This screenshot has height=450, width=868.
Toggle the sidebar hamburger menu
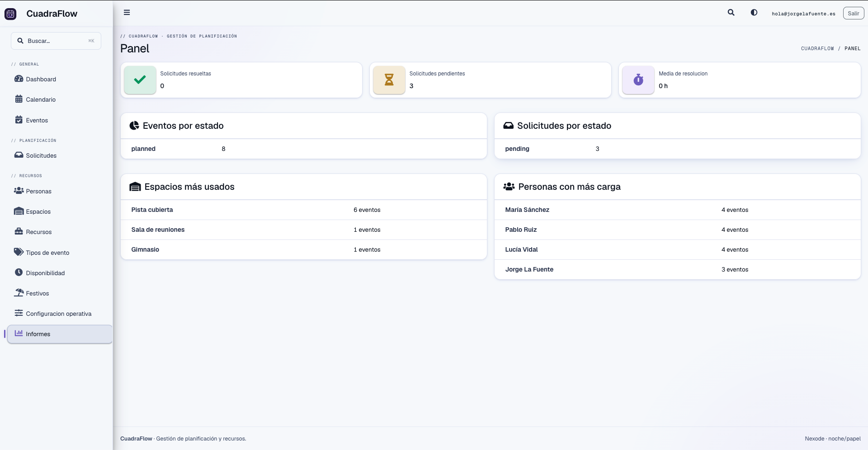pyautogui.click(x=127, y=13)
